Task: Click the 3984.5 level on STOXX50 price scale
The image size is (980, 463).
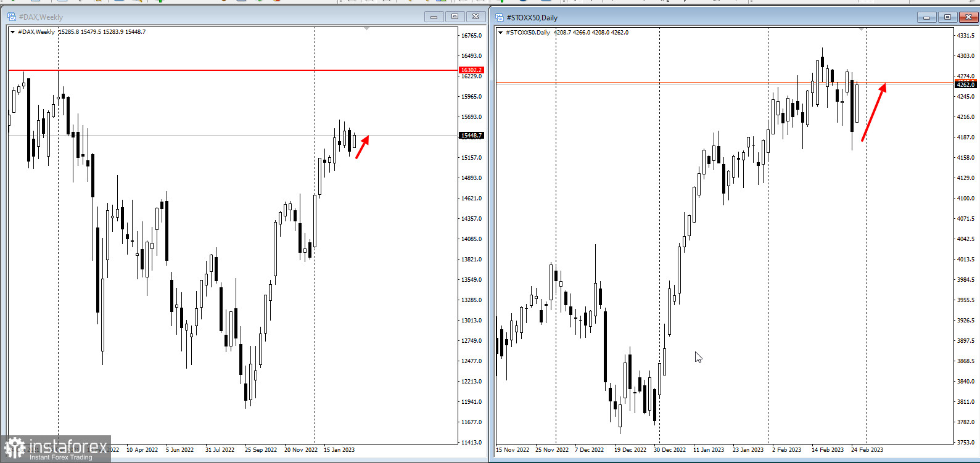Action: [x=965, y=280]
